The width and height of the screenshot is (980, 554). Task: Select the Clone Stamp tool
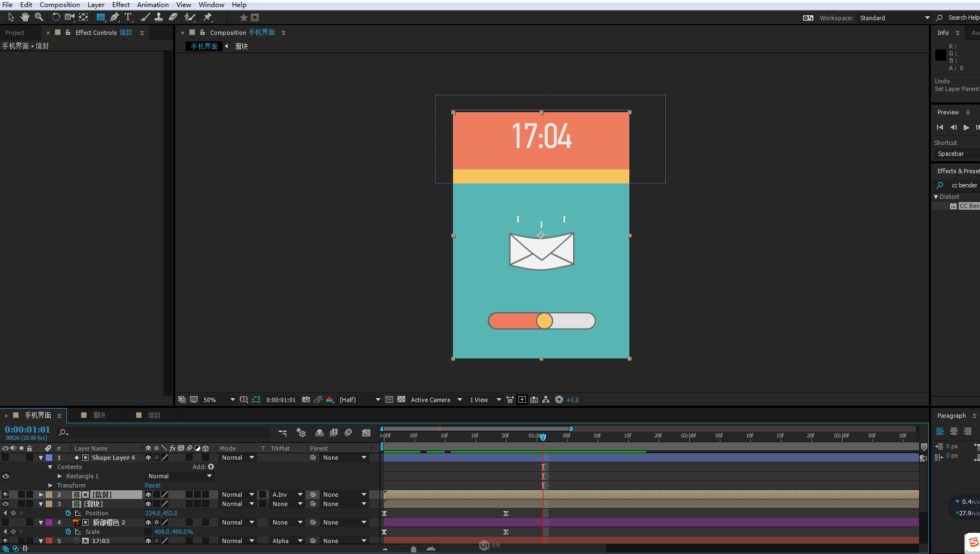click(158, 17)
